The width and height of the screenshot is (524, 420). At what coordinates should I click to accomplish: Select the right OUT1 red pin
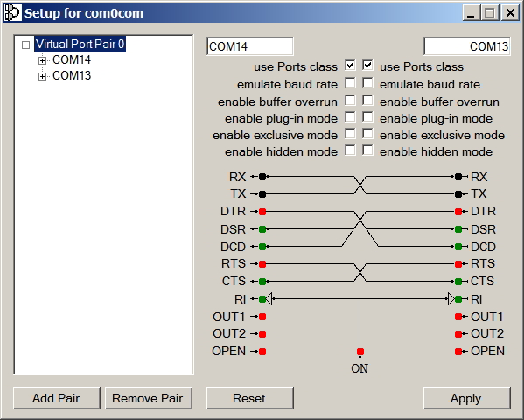click(458, 317)
